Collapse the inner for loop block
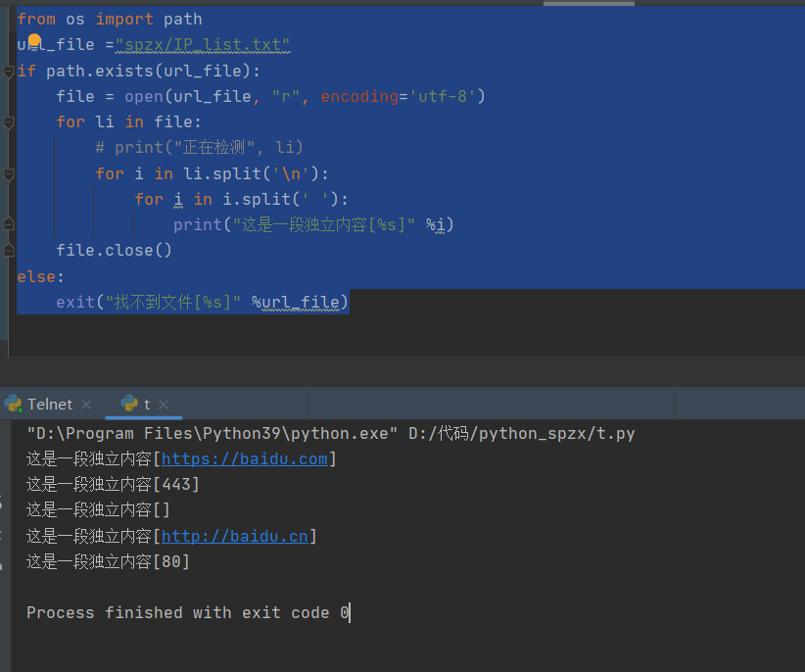 (8, 173)
